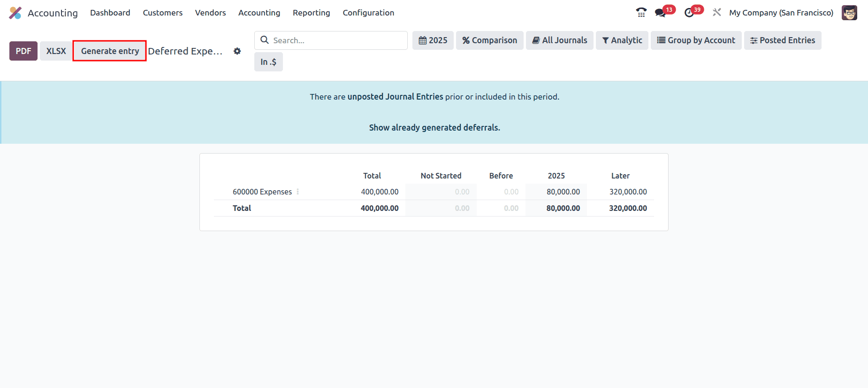
Task: Open the Group by Account dropdown
Action: [x=696, y=40]
